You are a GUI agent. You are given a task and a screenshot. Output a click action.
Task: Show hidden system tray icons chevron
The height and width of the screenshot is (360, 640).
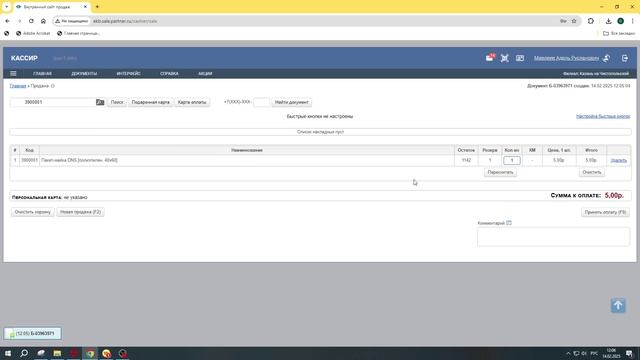click(x=568, y=353)
